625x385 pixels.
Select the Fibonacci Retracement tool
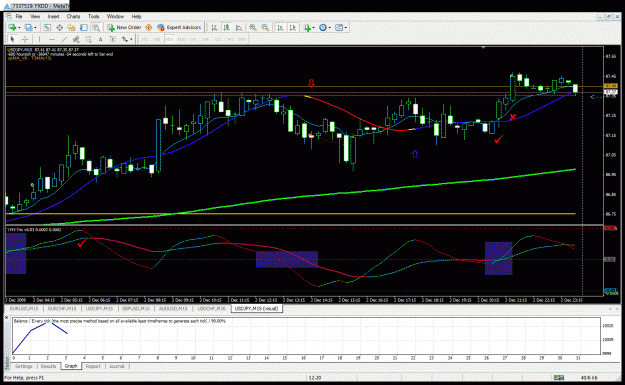point(88,39)
